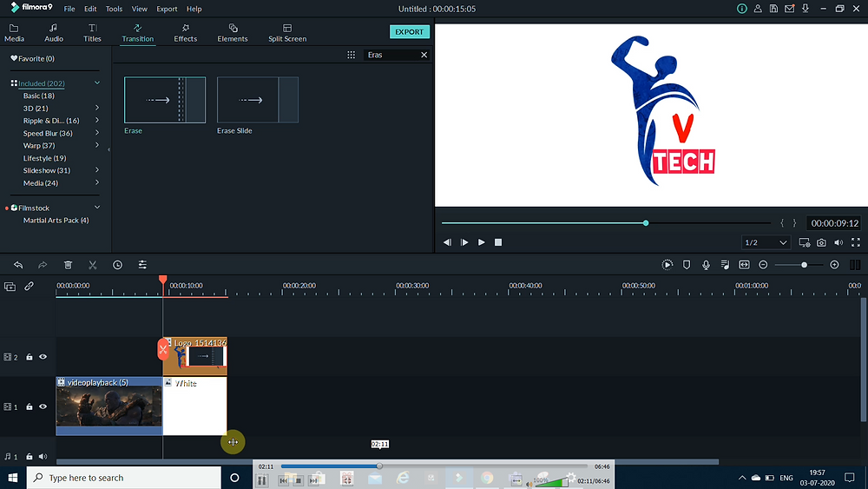
Task: Switch to the Effects tab
Action: click(x=185, y=33)
